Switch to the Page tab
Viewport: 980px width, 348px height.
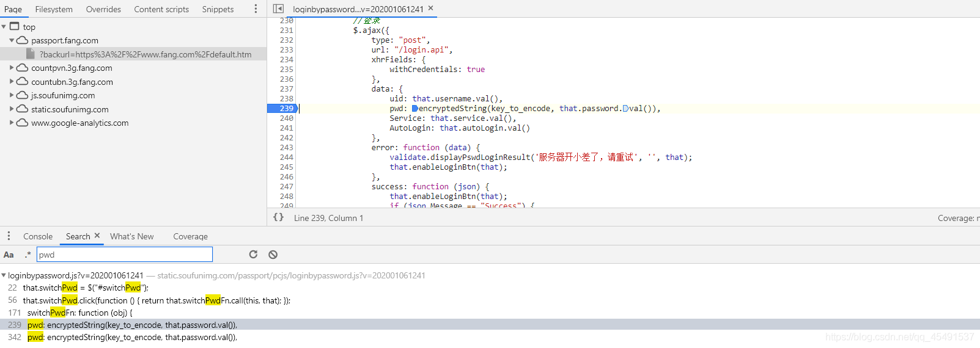(13, 9)
